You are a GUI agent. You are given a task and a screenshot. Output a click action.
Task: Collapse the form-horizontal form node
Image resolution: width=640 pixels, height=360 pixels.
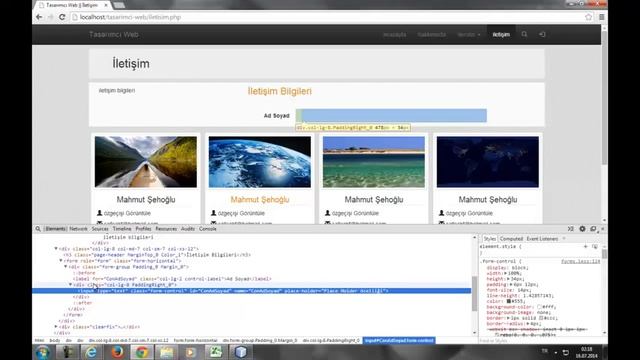coord(61,260)
